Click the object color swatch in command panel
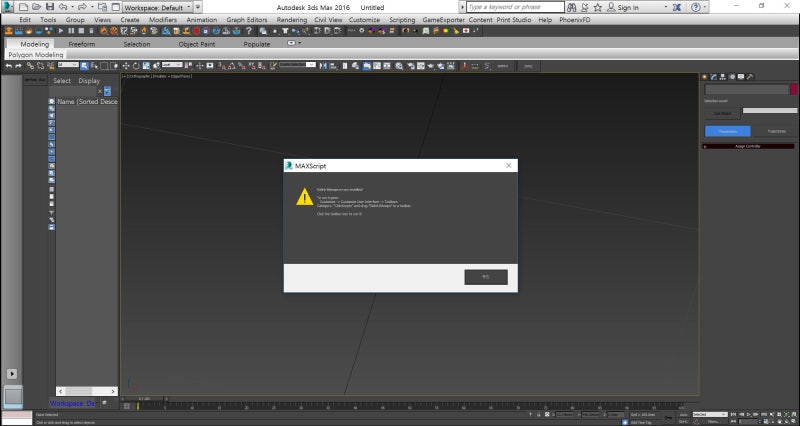 point(794,89)
